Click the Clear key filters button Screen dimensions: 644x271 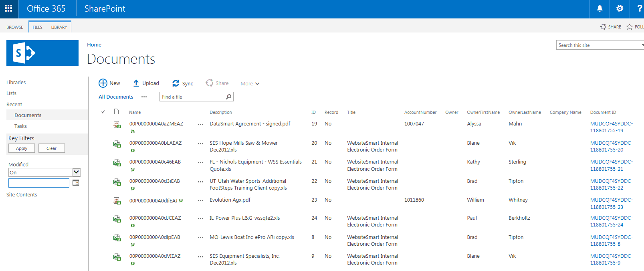click(52, 148)
